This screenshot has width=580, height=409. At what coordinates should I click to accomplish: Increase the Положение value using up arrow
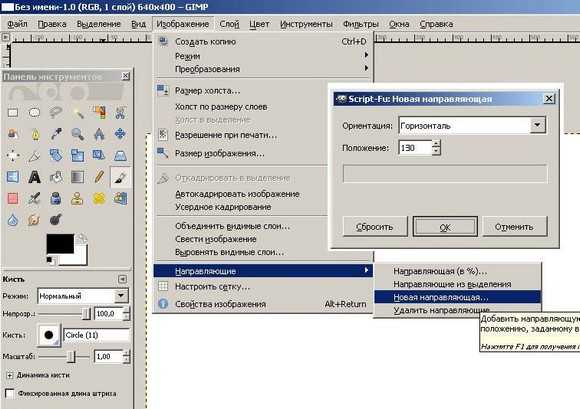436,144
